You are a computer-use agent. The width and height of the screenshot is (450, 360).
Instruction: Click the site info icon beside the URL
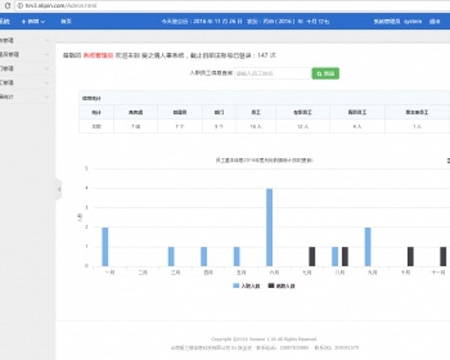point(20,6)
